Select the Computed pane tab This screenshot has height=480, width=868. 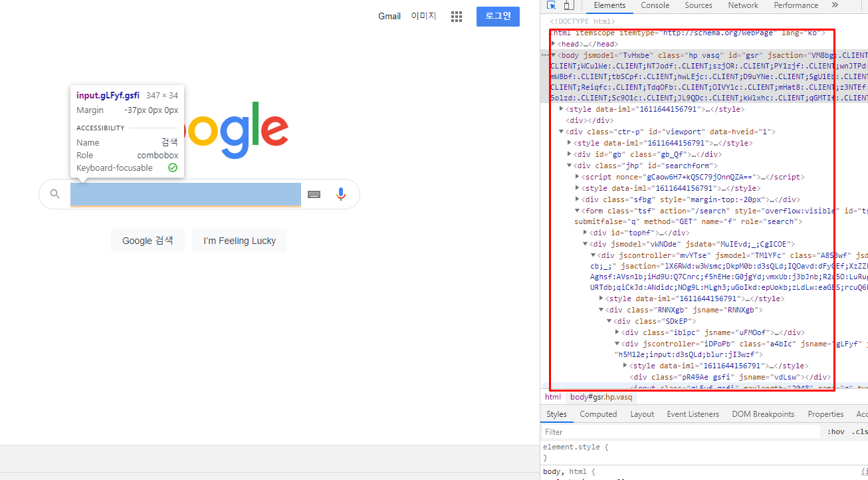tap(598, 414)
